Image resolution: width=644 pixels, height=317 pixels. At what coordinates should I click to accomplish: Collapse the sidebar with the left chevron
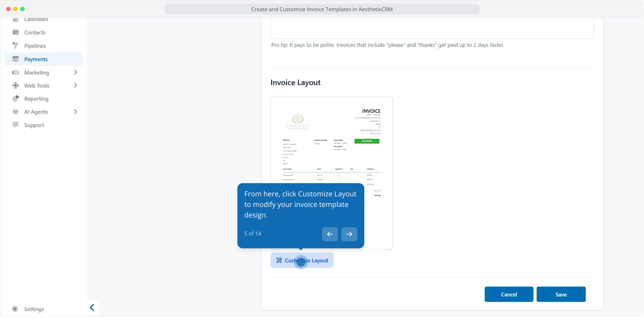[92, 307]
